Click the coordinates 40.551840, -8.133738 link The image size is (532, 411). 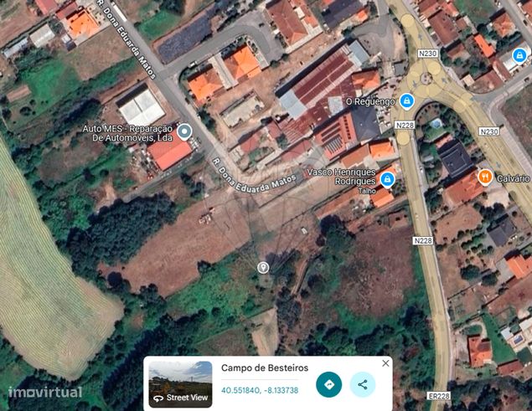tap(260, 390)
